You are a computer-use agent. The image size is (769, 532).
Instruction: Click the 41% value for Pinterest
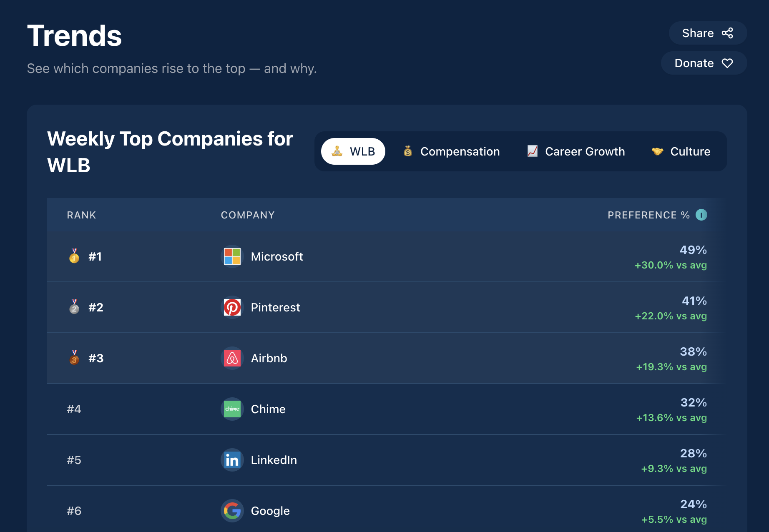pyautogui.click(x=694, y=301)
